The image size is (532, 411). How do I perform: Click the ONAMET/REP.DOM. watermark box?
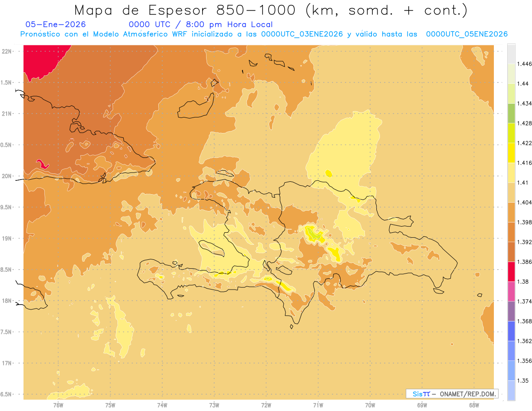tap(452, 394)
